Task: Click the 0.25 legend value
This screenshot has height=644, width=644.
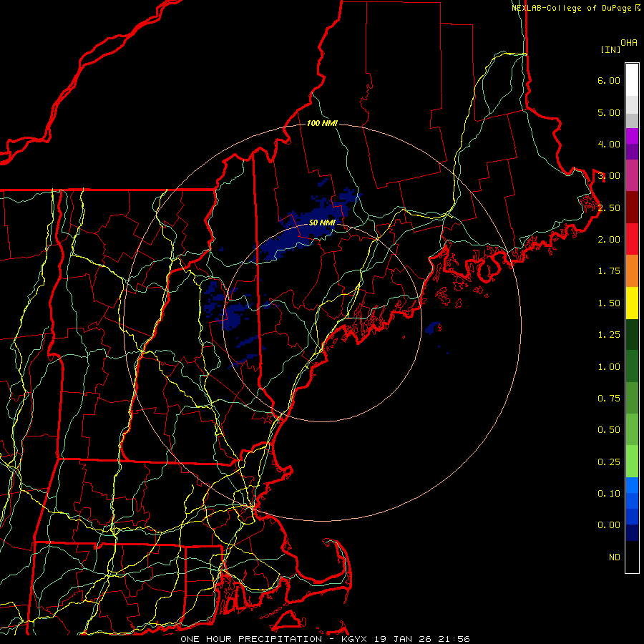Action: point(609,462)
